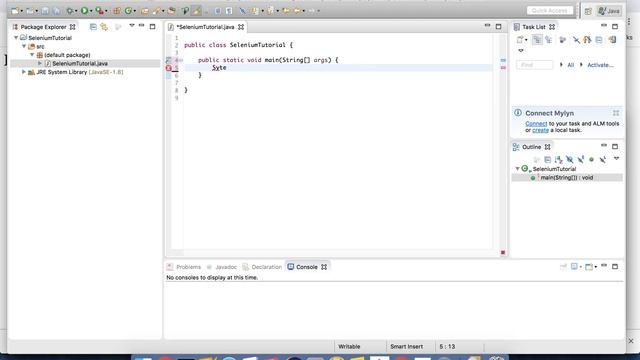The image size is (640, 360).
Task: Select SeleniumTutorial.java in Package Explorer
Action: (x=80, y=63)
